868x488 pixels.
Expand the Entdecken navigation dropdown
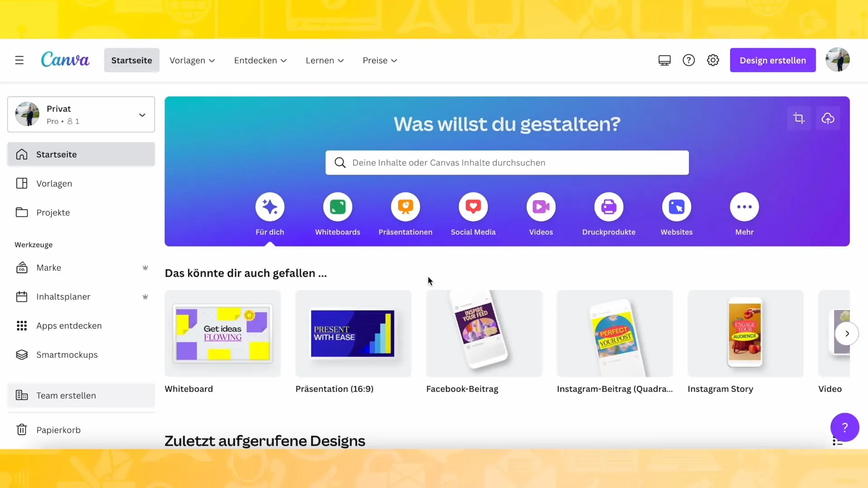pos(260,60)
